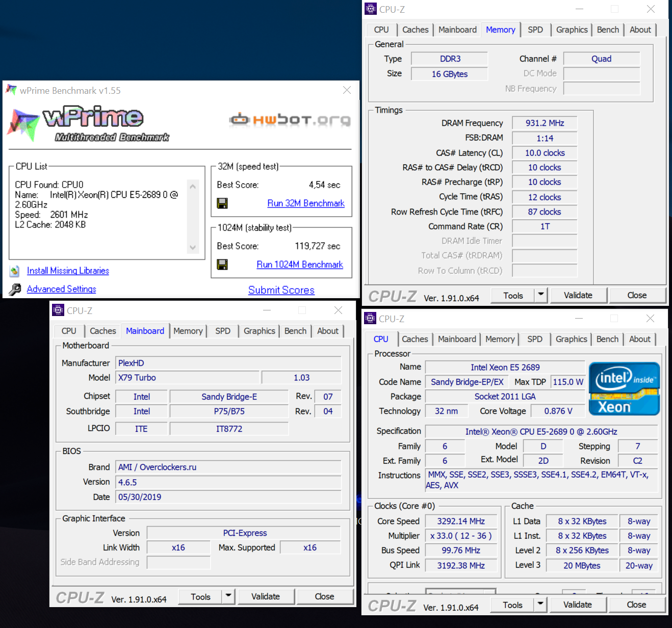Viewport: 672px width, 628px height.
Task: Click the Manufacturer field showing PlexHD
Action: click(x=228, y=363)
